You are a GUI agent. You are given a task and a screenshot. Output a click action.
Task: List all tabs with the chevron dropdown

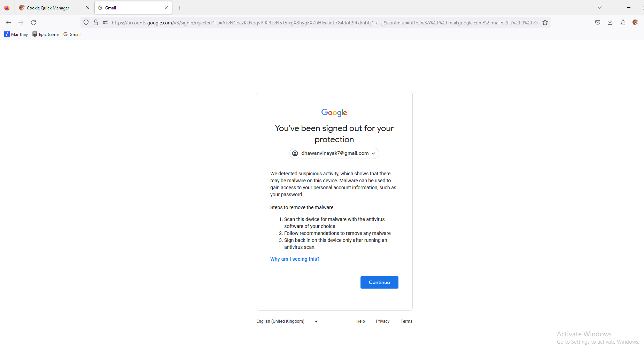click(x=600, y=8)
